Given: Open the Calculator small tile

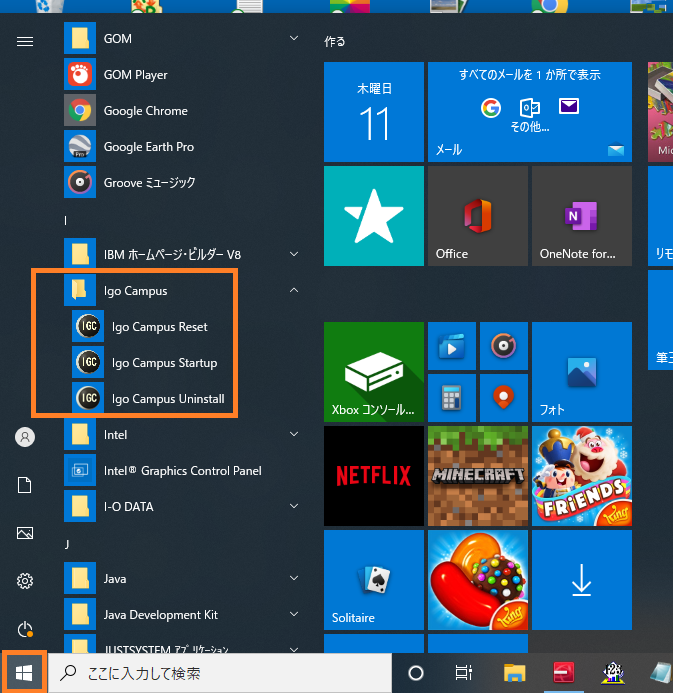Looking at the screenshot, I should pyautogui.click(x=452, y=398).
